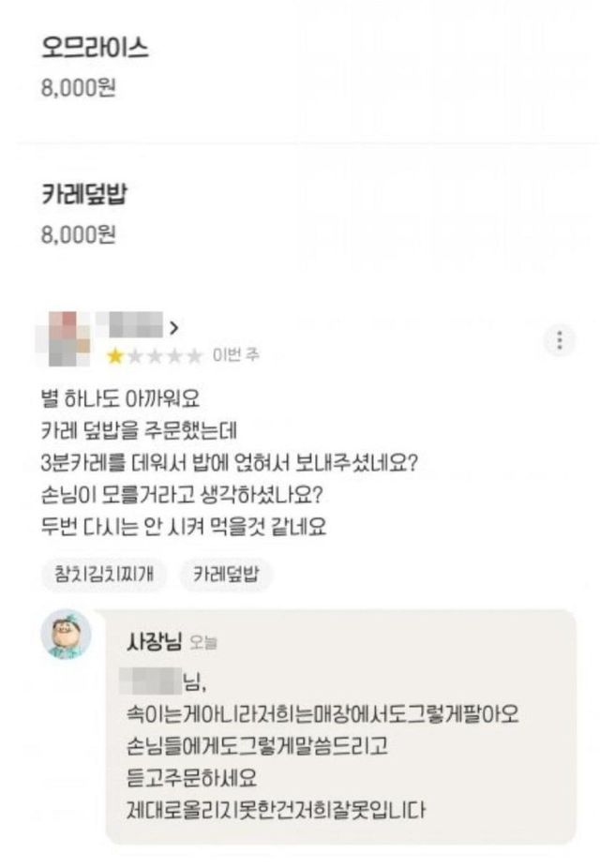Click the 사장님 owner name label

[154, 641]
